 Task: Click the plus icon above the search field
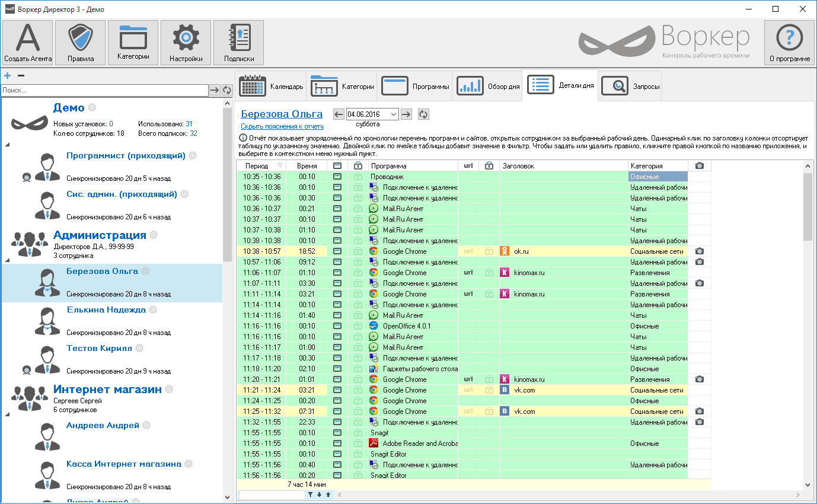tap(7, 76)
